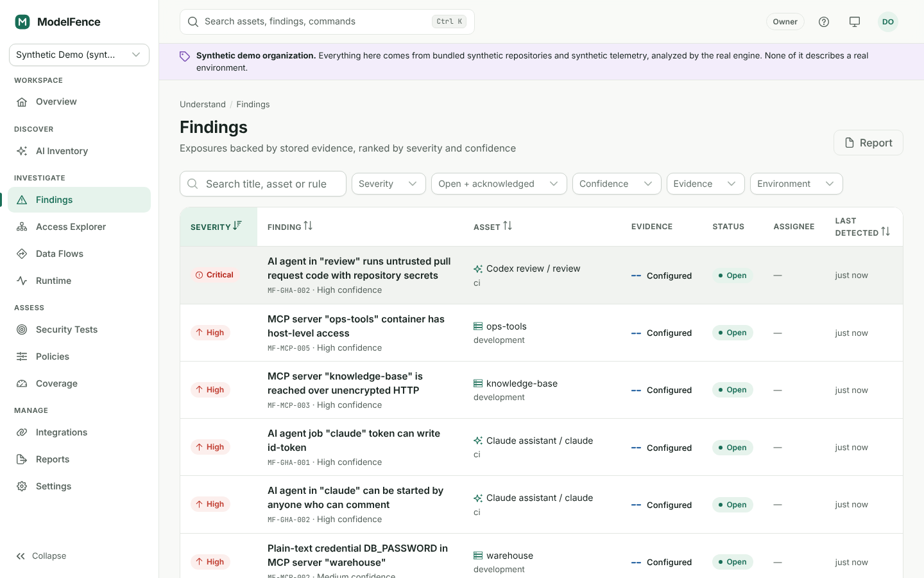Go to Overview in the sidebar
The image size is (924, 578).
point(79,102)
